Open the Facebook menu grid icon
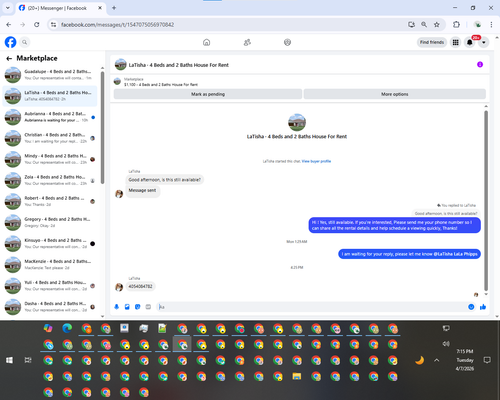The height and width of the screenshot is (400, 500). tap(455, 42)
